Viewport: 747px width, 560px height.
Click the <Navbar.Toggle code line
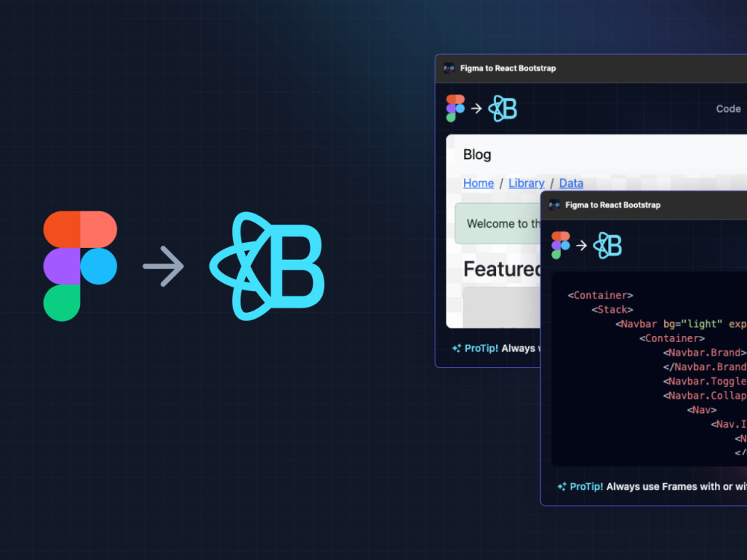pyautogui.click(x=704, y=381)
